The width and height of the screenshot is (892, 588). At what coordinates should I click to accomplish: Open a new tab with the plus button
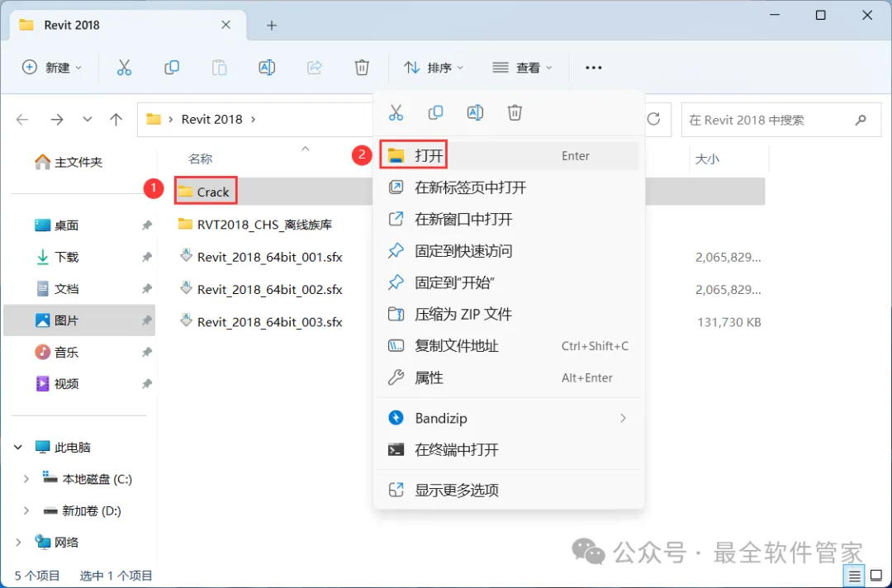[272, 25]
